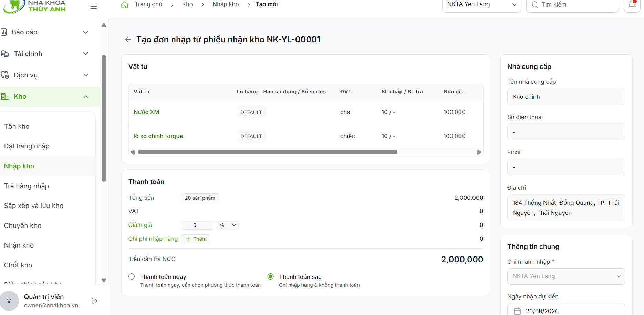Click the table scroll left arrow
The image size is (644, 315).
tap(133, 152)
